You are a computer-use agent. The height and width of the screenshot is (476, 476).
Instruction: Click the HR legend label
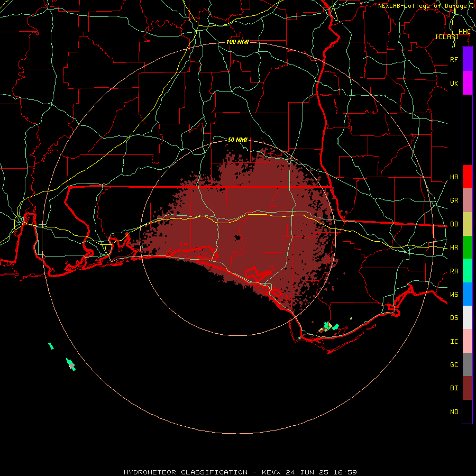click(x=454, y=248)
